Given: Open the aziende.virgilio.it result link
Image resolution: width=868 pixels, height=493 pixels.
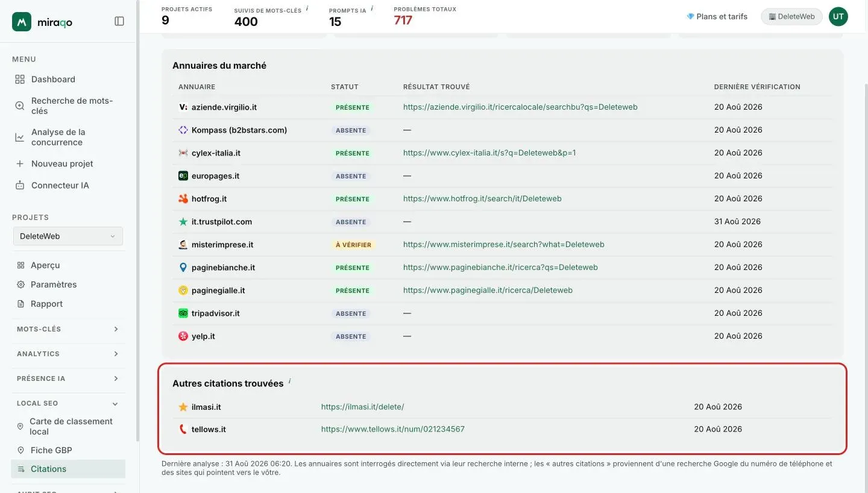Looking at the screenshot, I should (520, 107).
